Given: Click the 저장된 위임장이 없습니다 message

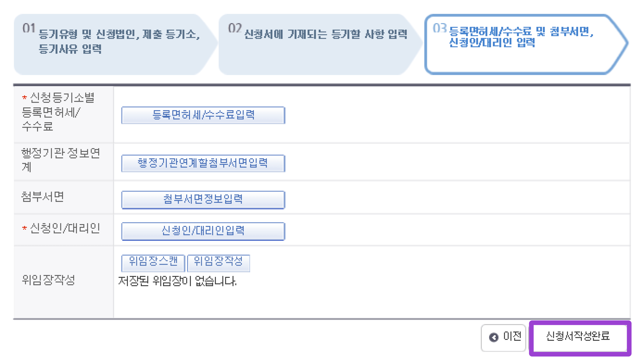Looking at the screenshot, I should point(177,281).
